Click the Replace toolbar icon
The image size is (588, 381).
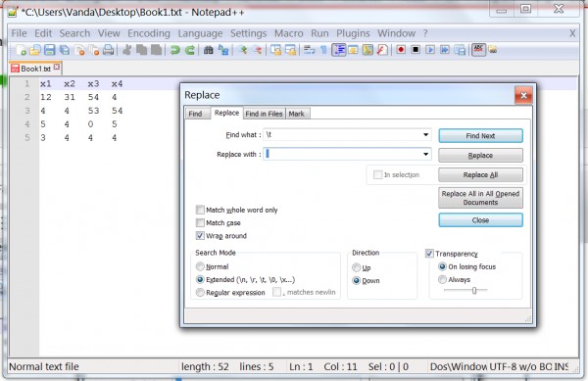click(x=223, y=50)
